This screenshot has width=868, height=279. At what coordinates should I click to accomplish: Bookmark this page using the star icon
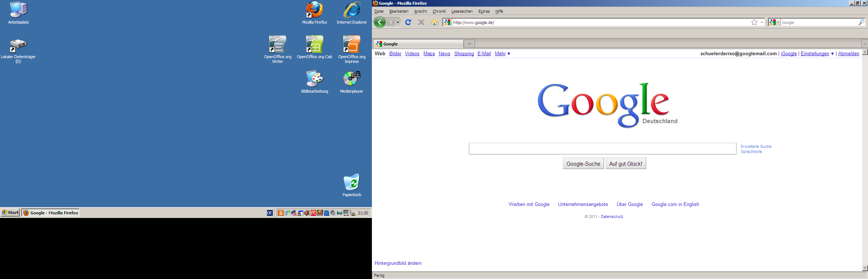754,22
